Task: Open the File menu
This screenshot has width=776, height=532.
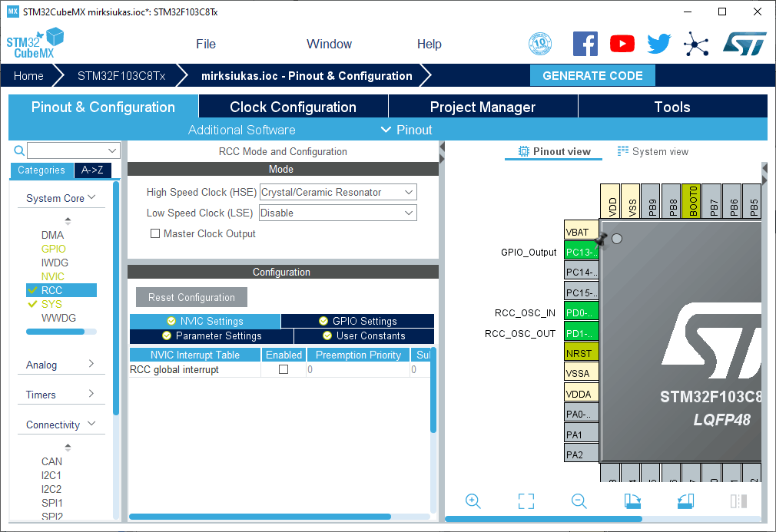Action: 206,44
